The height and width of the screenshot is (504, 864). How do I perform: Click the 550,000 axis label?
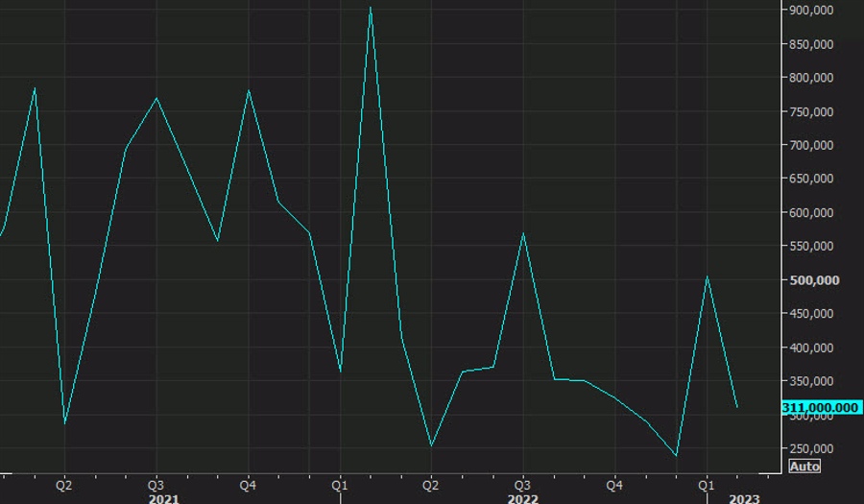[811, 246]
